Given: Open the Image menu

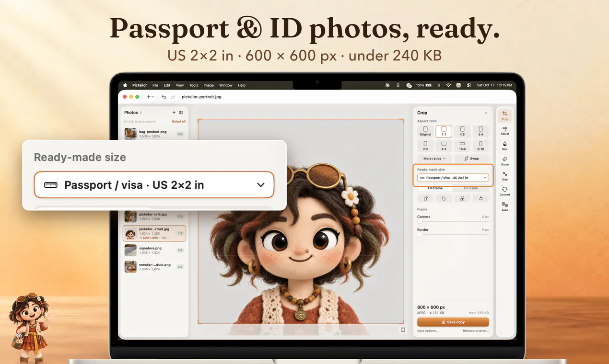Looking at the screenshot, I should point(209,85).
